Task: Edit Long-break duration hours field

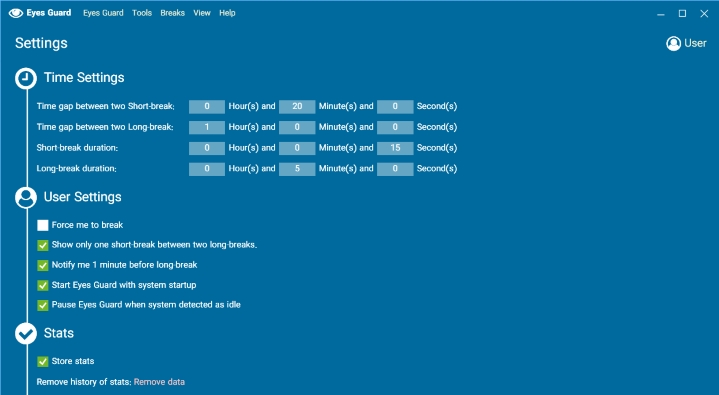Action: tap(207, 169)
